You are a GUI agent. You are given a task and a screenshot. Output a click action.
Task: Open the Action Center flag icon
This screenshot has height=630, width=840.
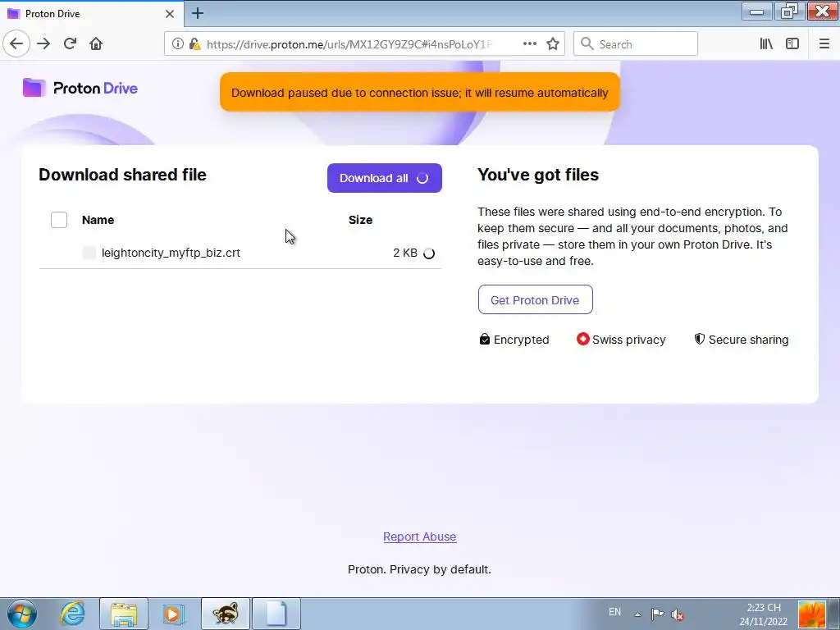657,614
